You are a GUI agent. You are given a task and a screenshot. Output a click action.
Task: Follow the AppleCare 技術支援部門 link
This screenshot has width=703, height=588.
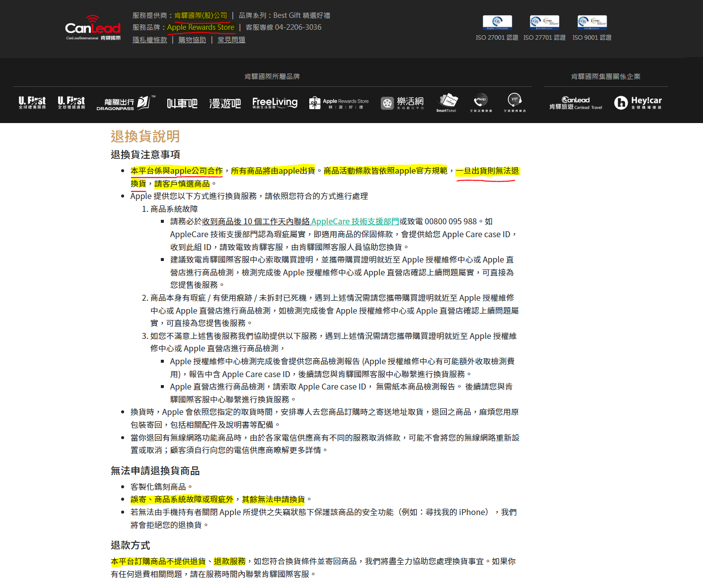pos(355,221)
